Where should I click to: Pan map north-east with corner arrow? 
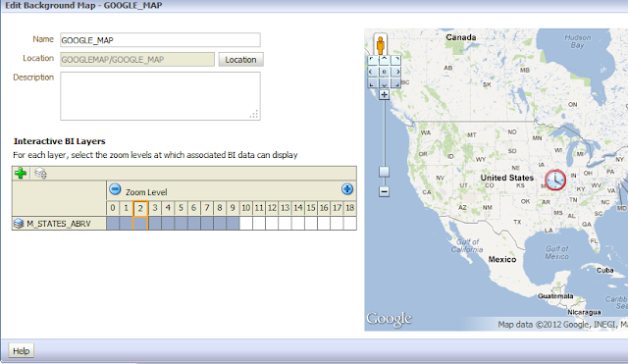point(395,60)
